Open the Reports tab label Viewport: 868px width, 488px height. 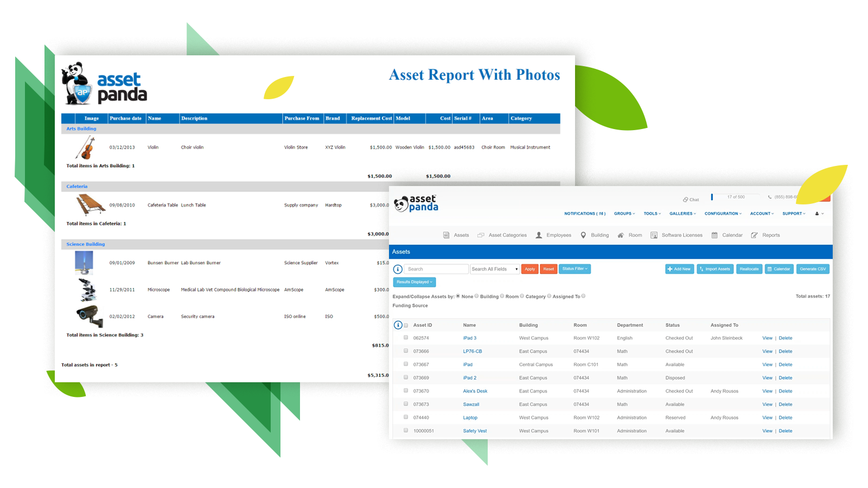[x=771, y=235]
